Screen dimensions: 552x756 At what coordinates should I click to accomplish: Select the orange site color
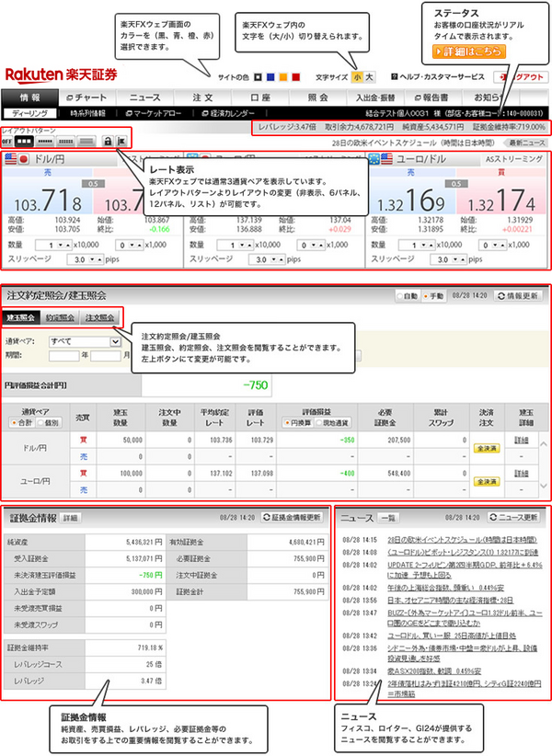coord(283,77)
